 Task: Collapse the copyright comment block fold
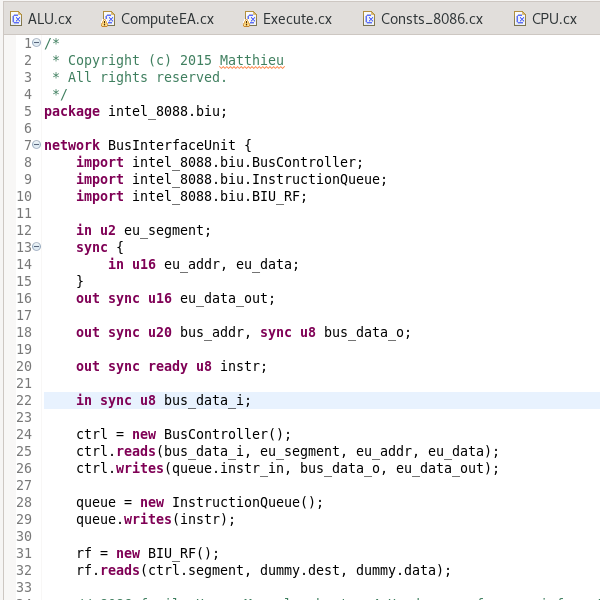click(x=37, y=43)
